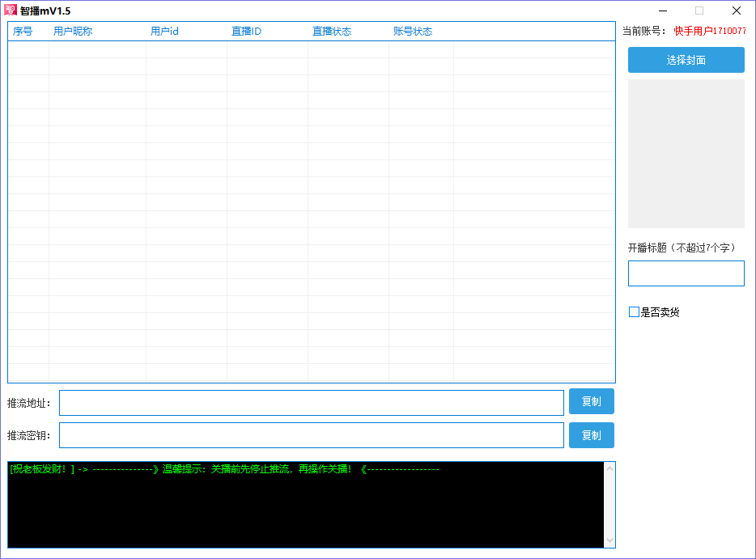Click the 当前账号 label
This screenshot has width=756, height=559.
(x=643, y=31)
